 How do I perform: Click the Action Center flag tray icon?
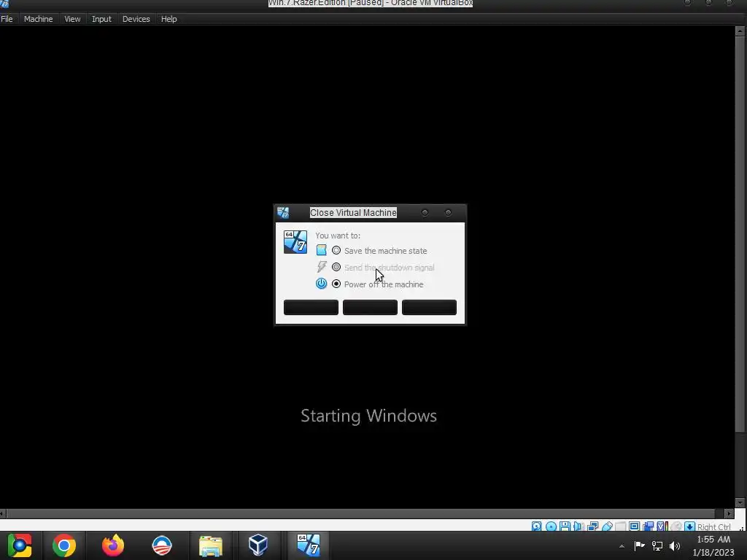(x=639, y=545)
